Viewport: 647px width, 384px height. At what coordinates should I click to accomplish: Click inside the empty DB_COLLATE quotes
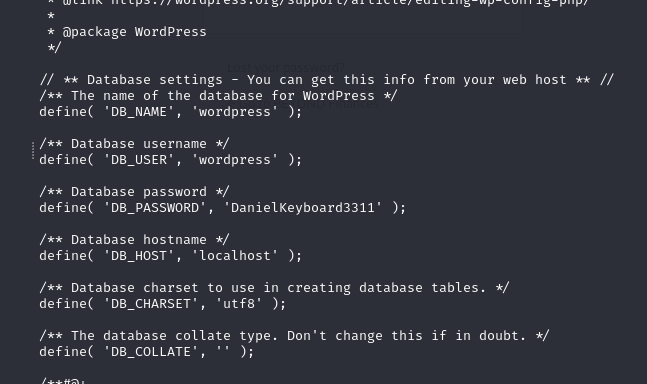[223, 352]
